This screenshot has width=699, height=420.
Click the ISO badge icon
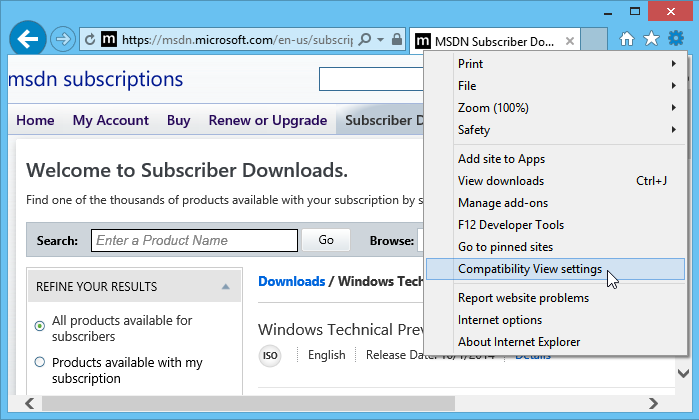point(270,356)
